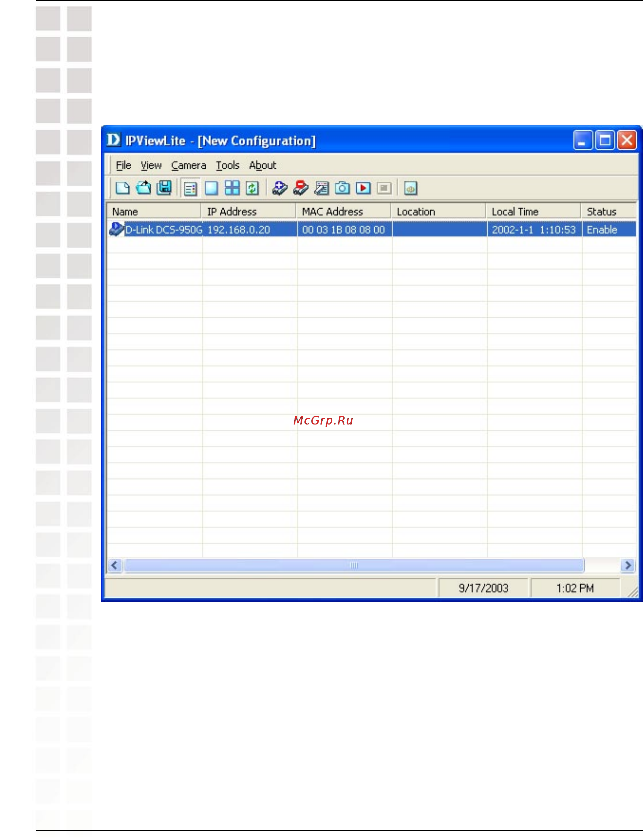This screenshot has width=643, height=840.
Task: Click the New configuration file icon
Action: pyautogui.click(x=123, y=188)
